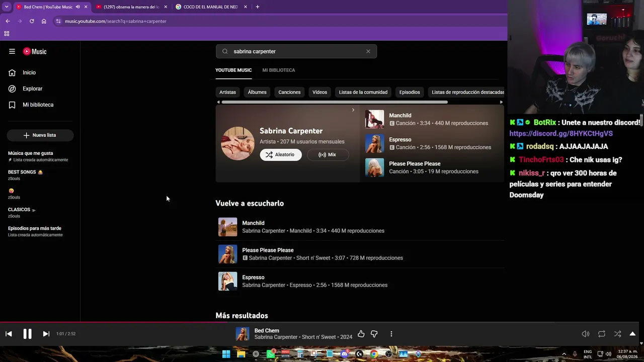The image size is (644, 362).
Task: Switch to the COCO DE EL MANUAL tab
Action: pos(211,7)
